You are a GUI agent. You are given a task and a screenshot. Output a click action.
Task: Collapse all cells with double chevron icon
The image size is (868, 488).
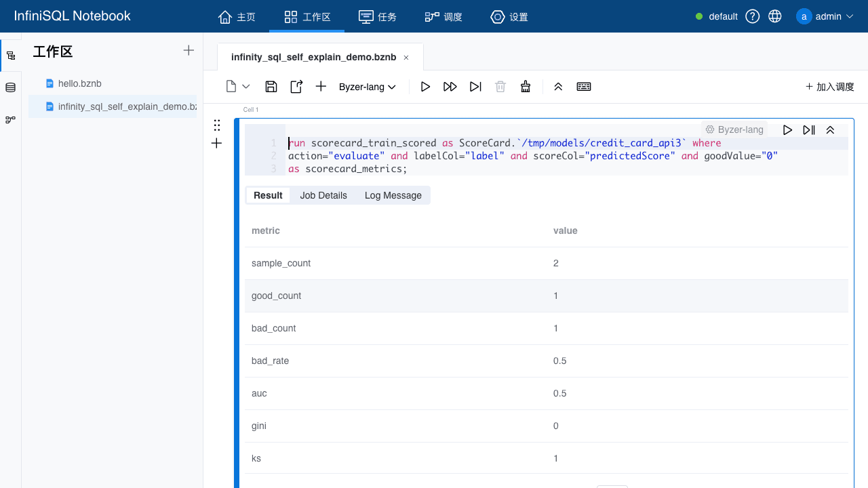point(558,87)
